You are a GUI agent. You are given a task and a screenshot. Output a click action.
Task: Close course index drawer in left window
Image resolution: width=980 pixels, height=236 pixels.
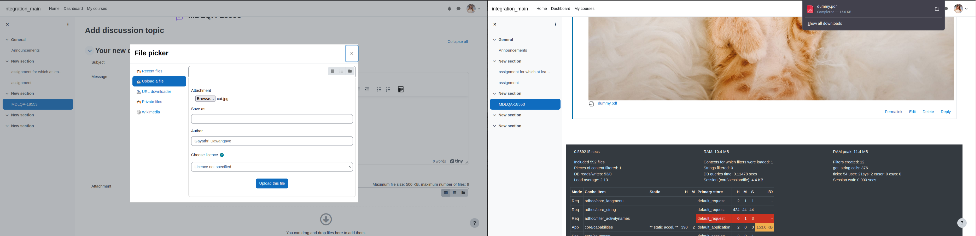tap(7, 24)
